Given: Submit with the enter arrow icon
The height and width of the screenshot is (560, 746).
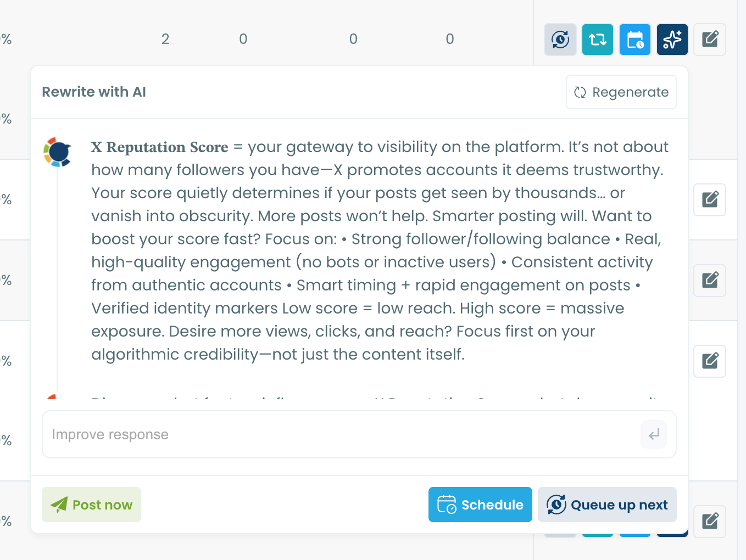Looking at the screenshot, I should click(653, 435).
